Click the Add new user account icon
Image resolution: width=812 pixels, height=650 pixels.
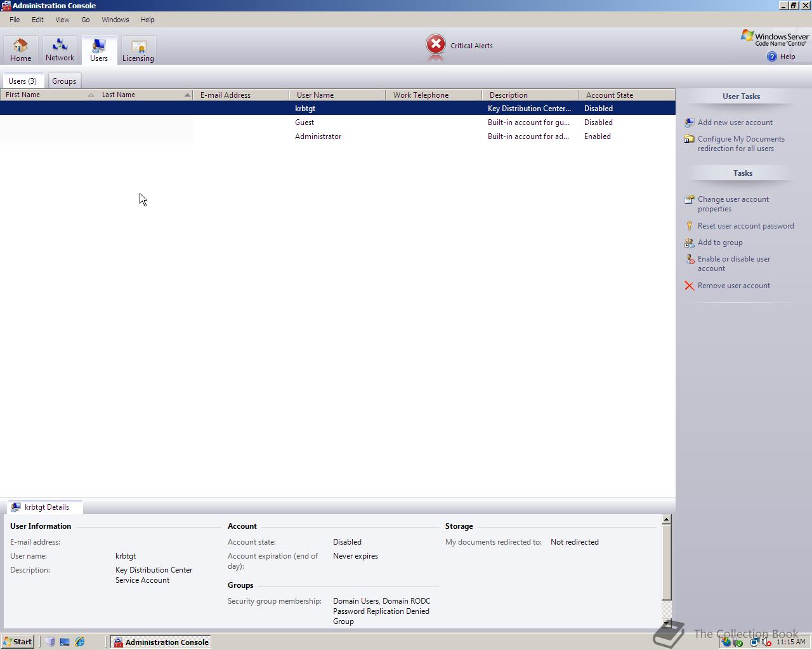[690, 123]
